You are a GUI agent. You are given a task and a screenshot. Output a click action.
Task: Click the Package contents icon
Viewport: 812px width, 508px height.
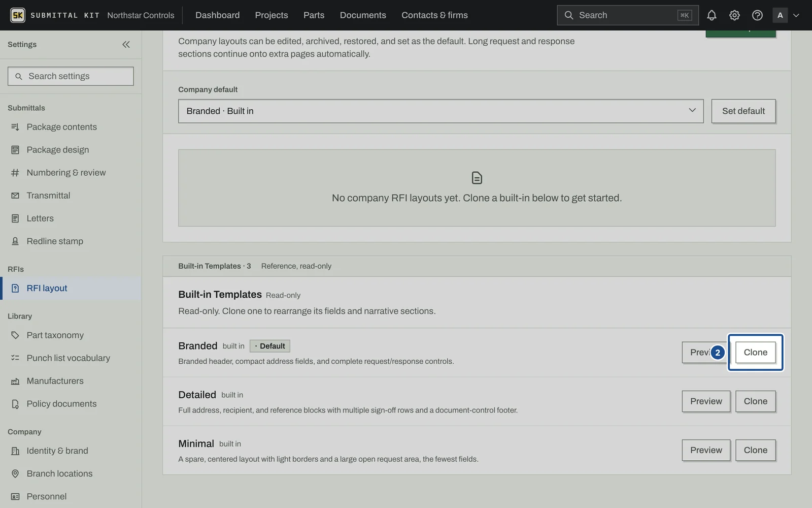pos(15,127)
